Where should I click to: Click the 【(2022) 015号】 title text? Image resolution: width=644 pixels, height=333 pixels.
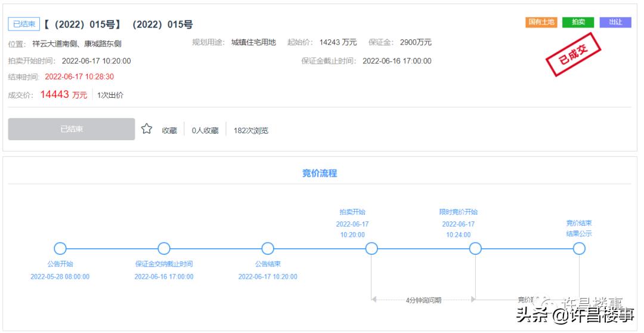point(82,24)
